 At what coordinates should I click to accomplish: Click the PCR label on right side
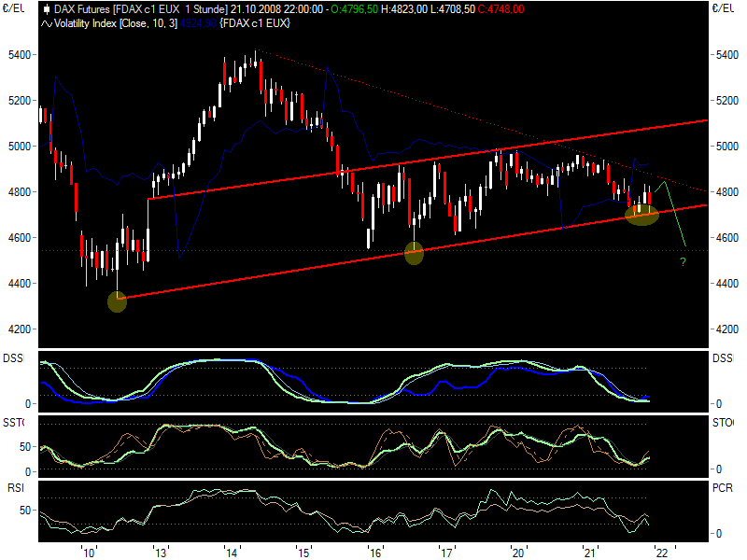click(x=723, y=488)
